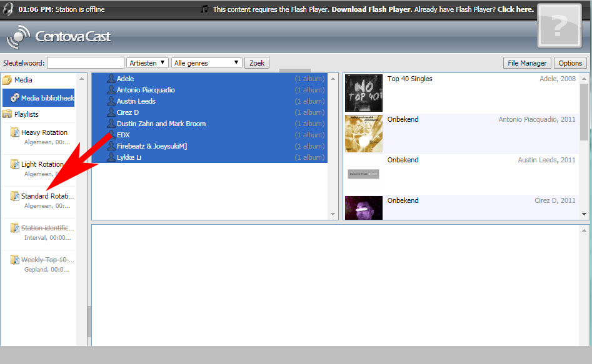Click the artist icon beside Dustin Zahn
The width and height of the screenshot is (592, 364).
tap(111, 124)
